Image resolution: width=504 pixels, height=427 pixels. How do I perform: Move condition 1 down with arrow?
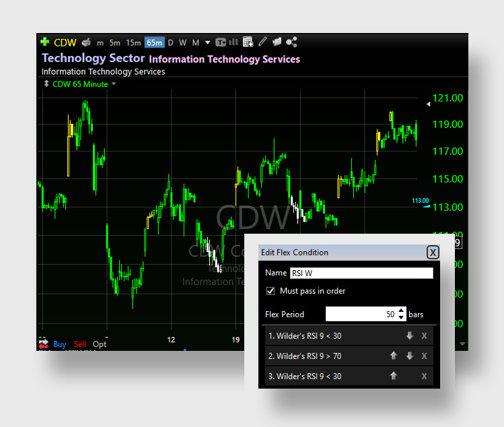(x=409, y=335)
